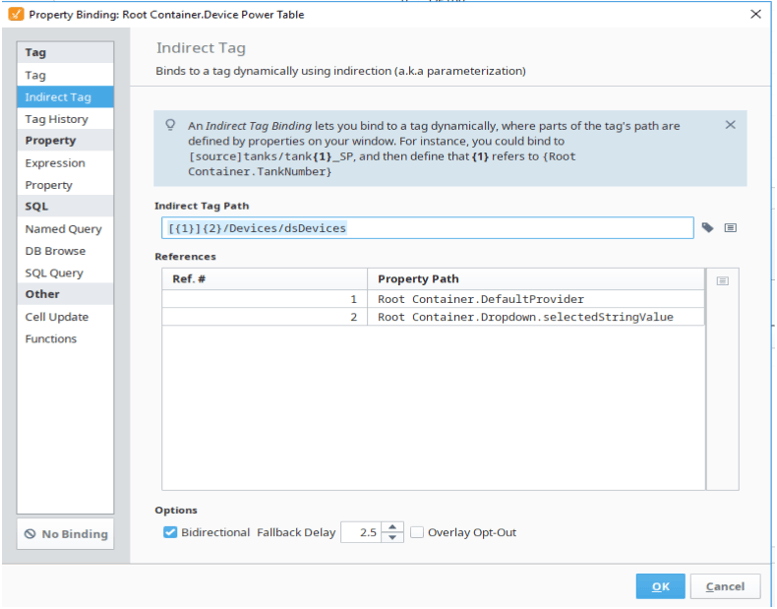Increase the Fallback Delay value with the up arrow
Screen dimensions: 777x609
pyautogui.click(x=392, y=527)
